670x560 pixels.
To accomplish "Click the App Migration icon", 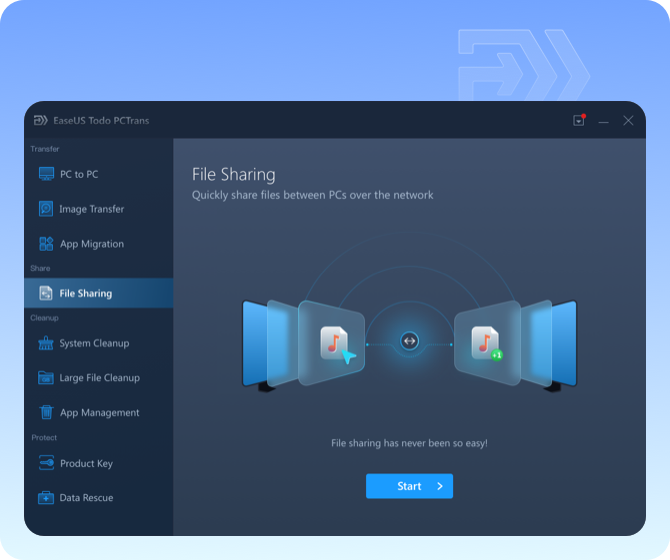I will pos(46,244).
